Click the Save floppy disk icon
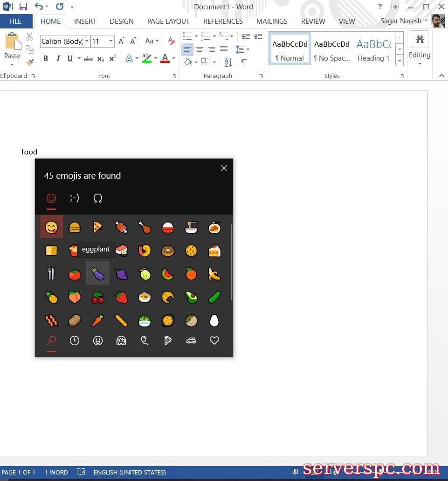 click(x=23, y=7)
